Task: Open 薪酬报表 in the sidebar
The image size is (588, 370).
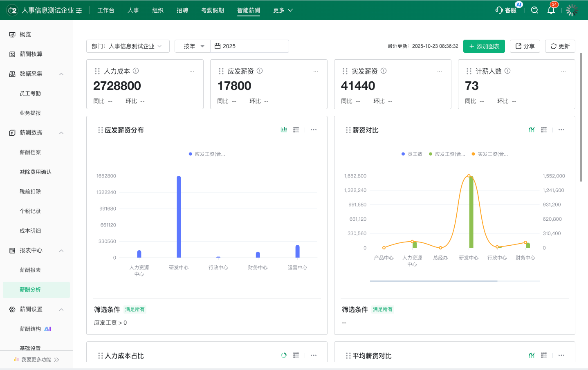Action: pos(30,270)
